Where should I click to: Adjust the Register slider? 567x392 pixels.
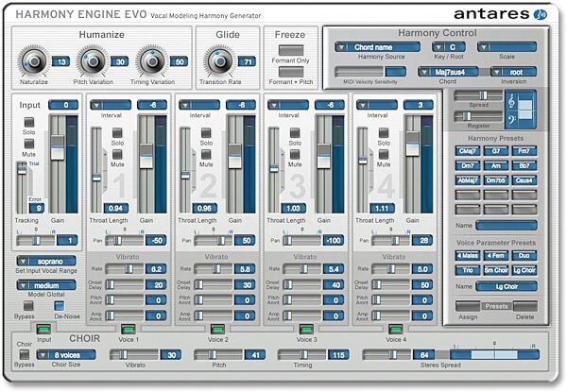pyautogui.click(x=478, y=116)
